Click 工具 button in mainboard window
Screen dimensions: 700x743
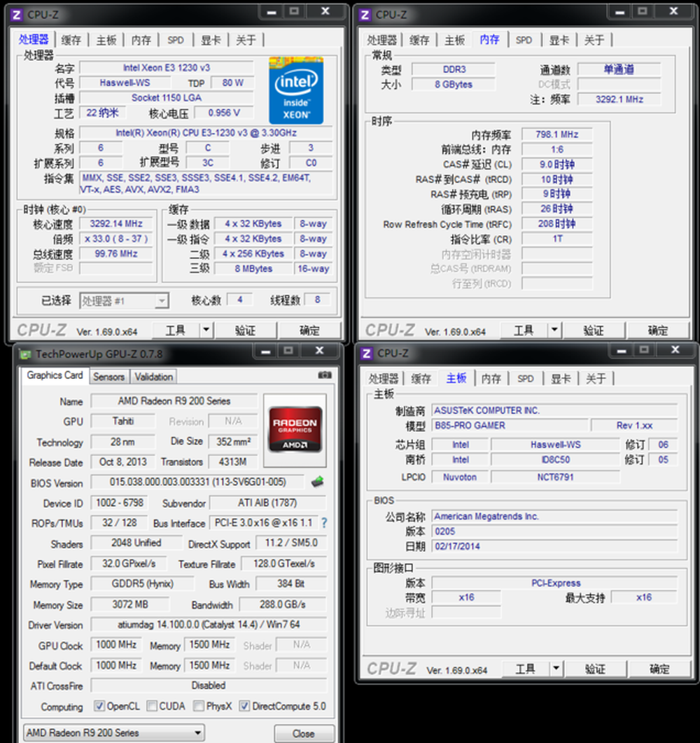pyautogui.click(x=525, y=669)
